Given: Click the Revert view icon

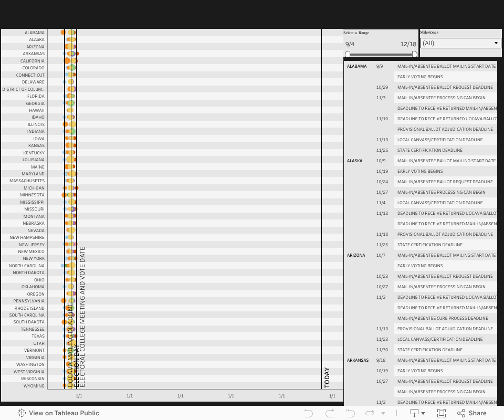Looking at the screenshot, I should [x=350, y=413].
